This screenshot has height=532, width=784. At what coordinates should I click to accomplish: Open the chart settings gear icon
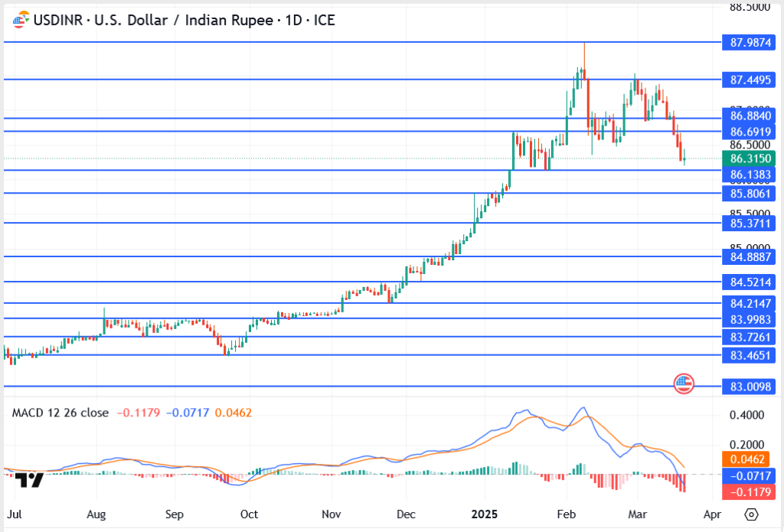point(751,514)
